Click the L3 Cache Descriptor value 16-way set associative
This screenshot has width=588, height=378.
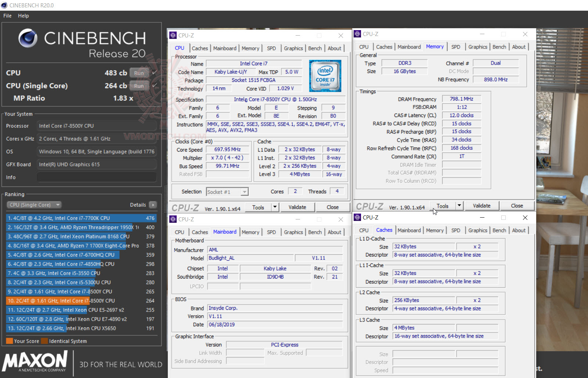point(445,336)
